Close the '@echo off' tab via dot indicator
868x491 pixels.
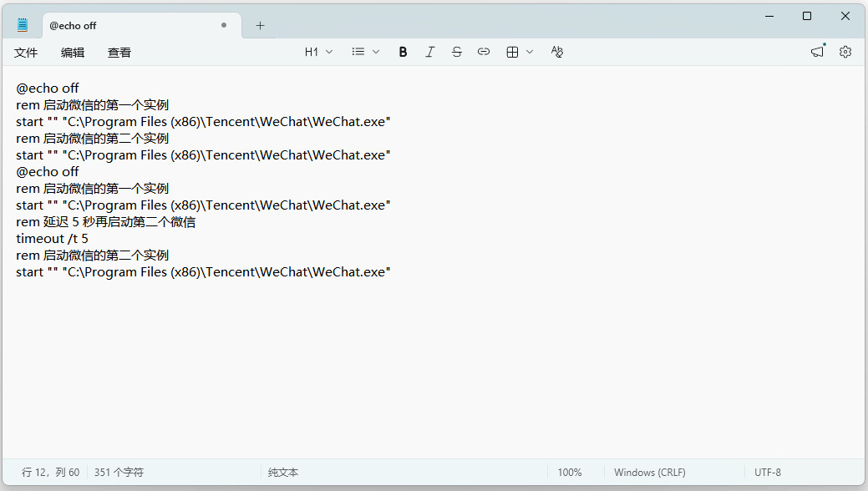point(224,25)
